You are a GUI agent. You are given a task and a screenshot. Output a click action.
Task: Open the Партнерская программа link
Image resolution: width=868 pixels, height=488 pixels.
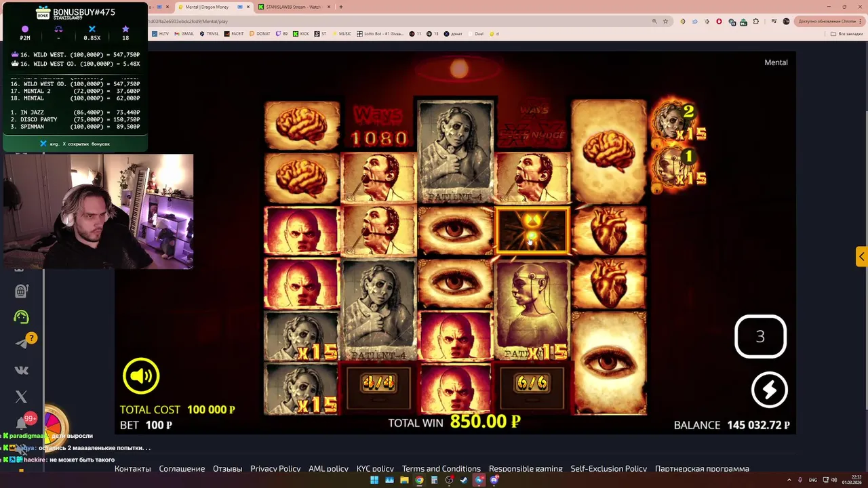point(702,468)
